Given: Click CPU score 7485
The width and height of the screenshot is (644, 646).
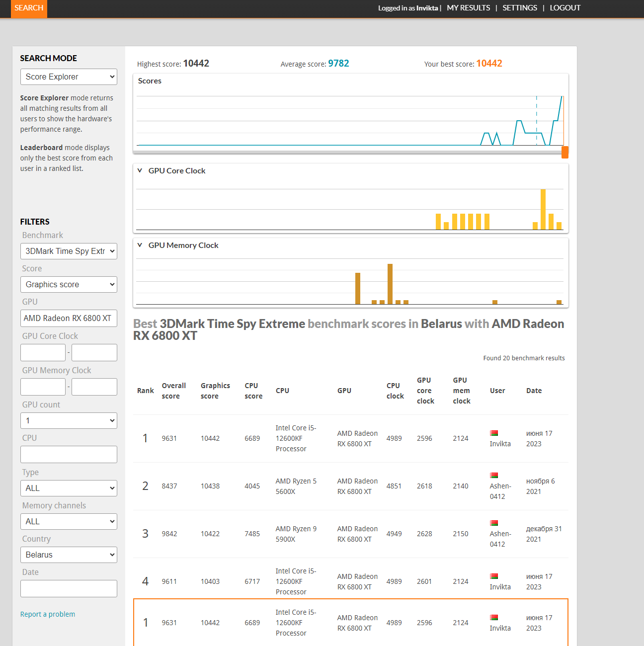Looking at the screenshot, I should point(252,534).
